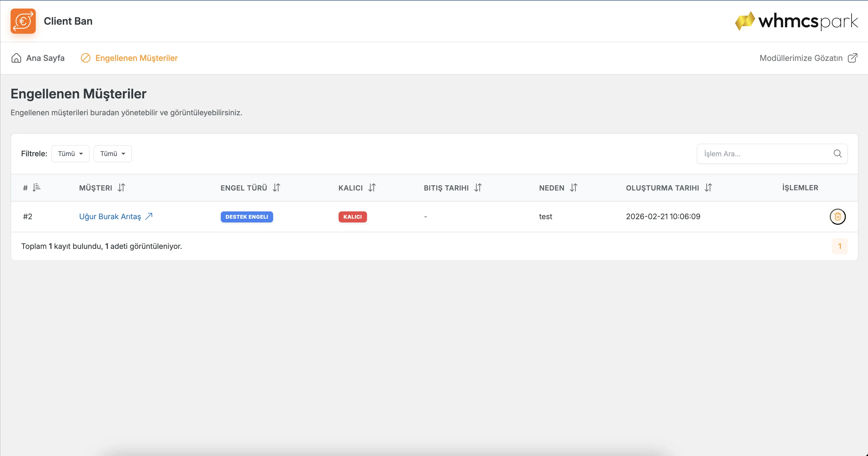
Task: Go to Ana Sayfa tab
Action: [x=38, y=58]
